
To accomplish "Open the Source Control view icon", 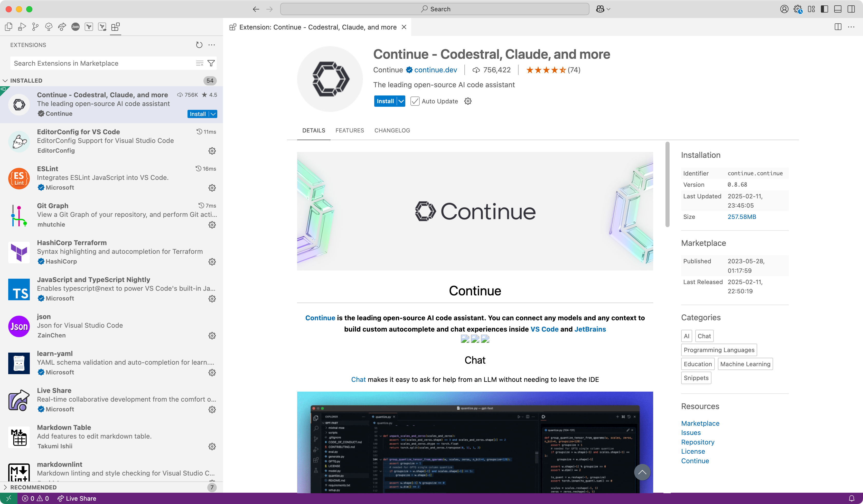I will [35, 27].
